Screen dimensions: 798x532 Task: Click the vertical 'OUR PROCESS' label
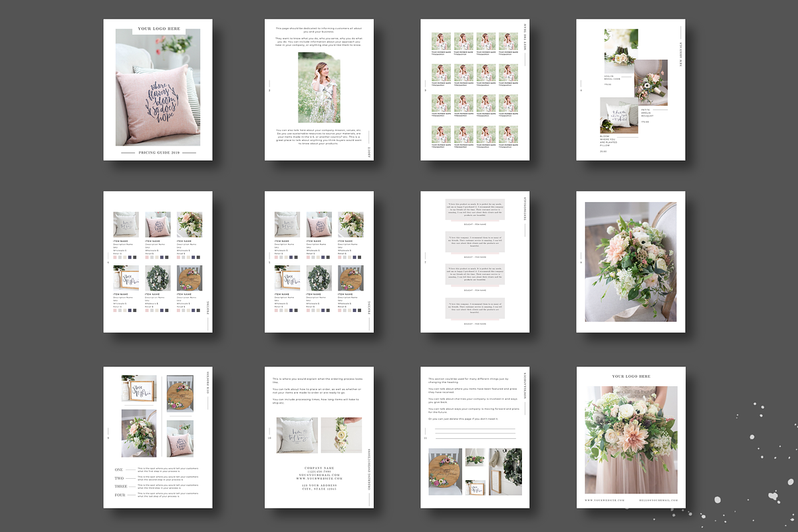[208, 381]
